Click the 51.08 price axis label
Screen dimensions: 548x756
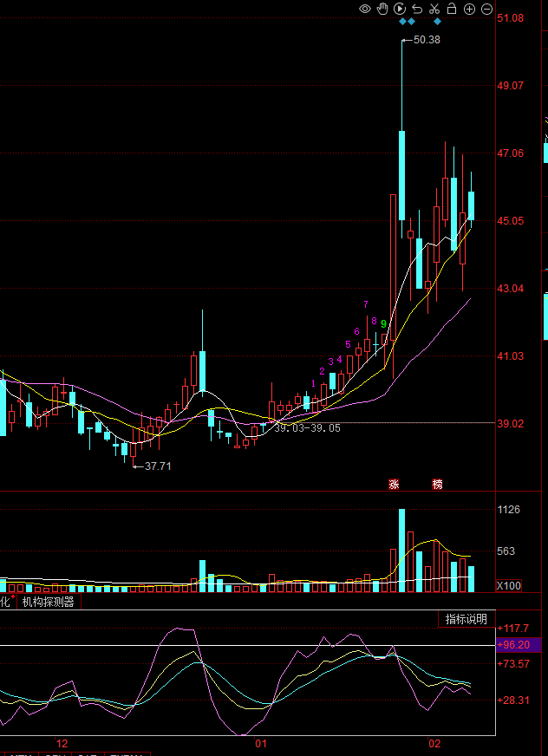click(x=511, y=18)
